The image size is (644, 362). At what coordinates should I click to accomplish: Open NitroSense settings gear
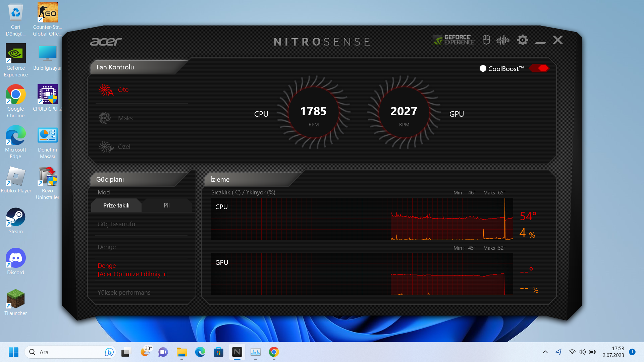pyautogui.click(x=522, y=40)
